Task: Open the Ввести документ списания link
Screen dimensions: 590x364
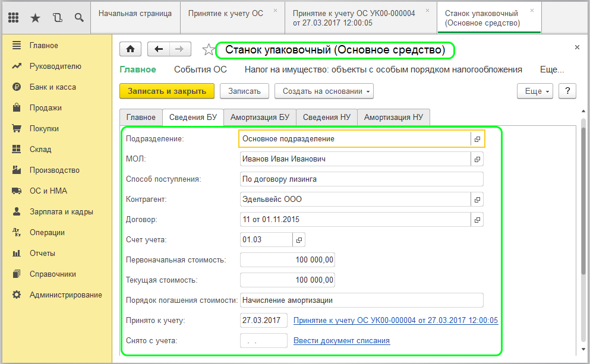Action: coord(342,340)
